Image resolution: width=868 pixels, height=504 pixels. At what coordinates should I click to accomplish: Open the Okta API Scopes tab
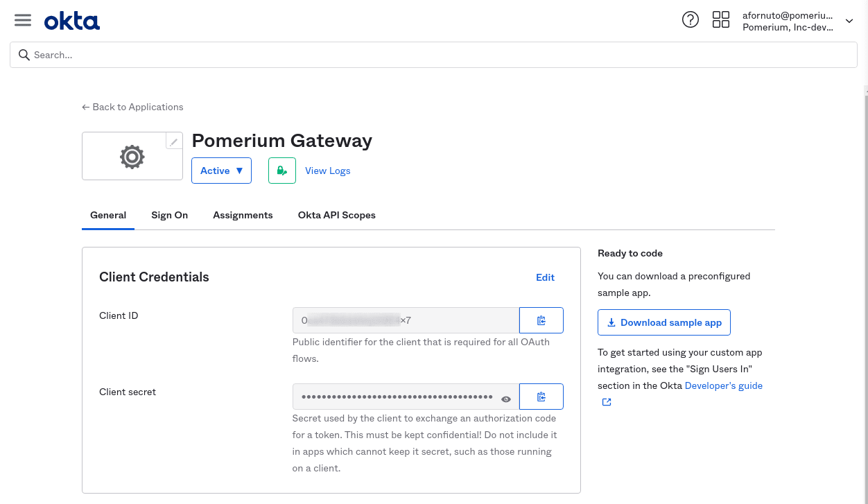(x=337, y=215)
